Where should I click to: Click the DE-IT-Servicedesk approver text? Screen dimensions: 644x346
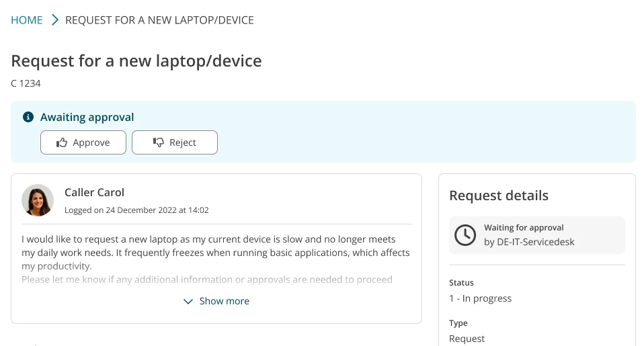[529, 242]
